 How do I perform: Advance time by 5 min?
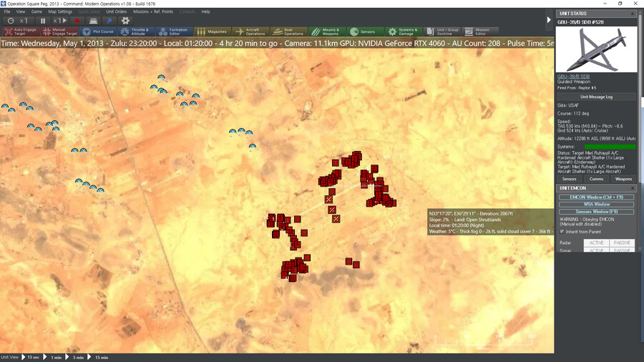(x=74, y=358)
